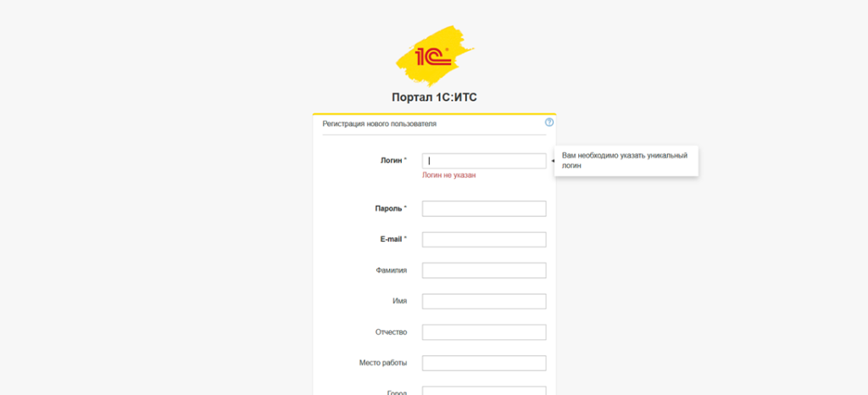Click the Пароль field label
This screenshot has height=395, width=868.
[x=391, y=209]
